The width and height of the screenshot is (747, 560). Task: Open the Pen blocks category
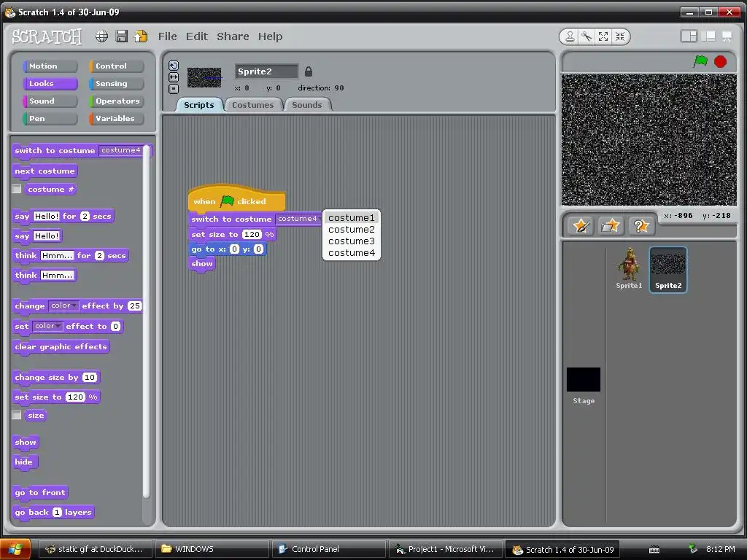(50, 119)
